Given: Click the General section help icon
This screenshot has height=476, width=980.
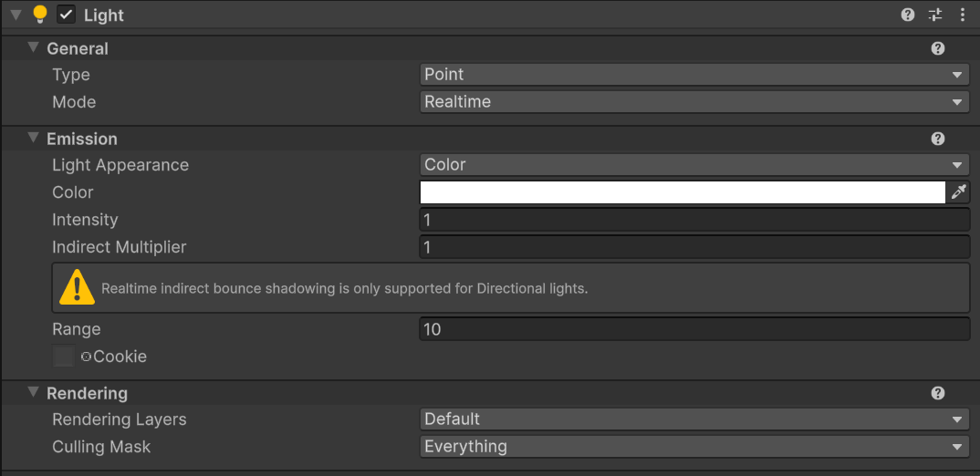Looking at the screenshot, I should pyautogui.click(x=937, y=48).
